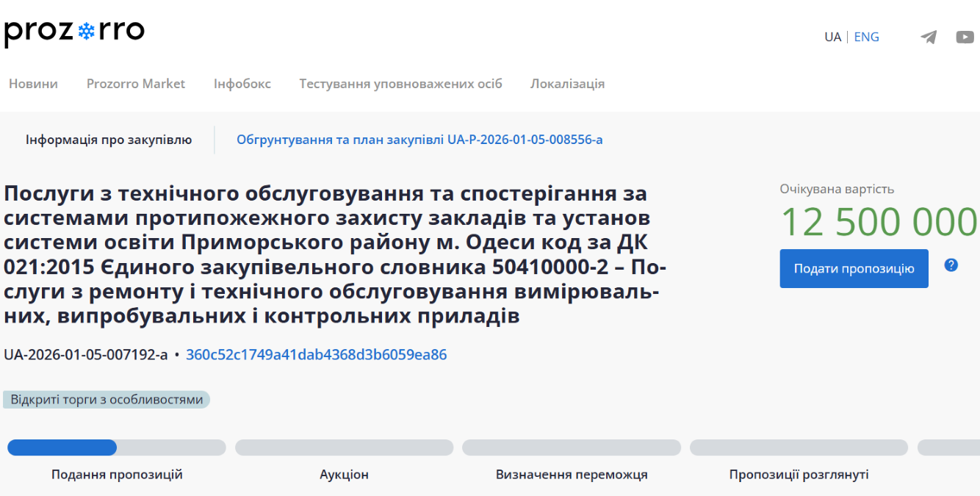Open Тестування уповноважених осіб page
Viewport: 980px width, 496px height.
(x=400, y=84)
